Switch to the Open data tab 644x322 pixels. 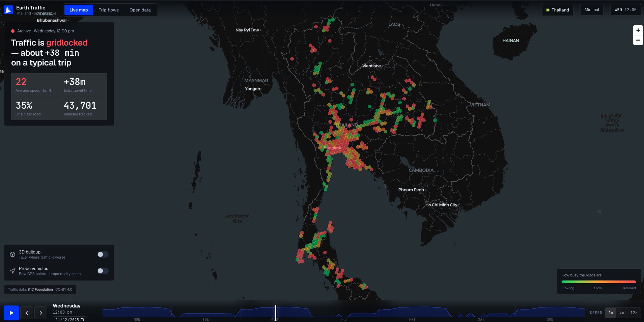140,10
